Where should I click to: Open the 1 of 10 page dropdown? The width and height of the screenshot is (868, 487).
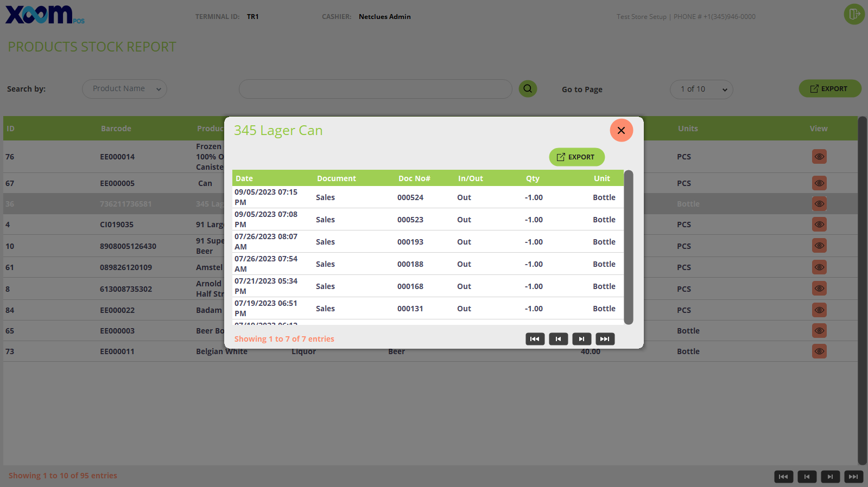pos(701,89)
